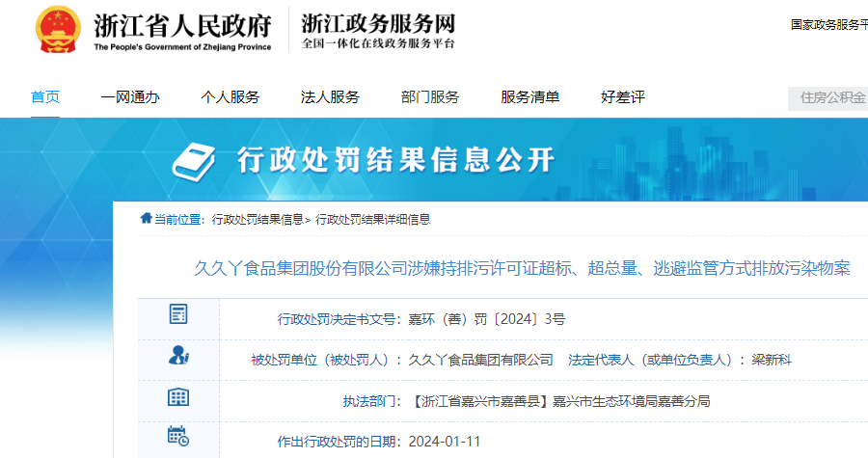Open 部门服务 from the top navigation
Viewport: 868px width, 458px height.
tap(430, 97)
